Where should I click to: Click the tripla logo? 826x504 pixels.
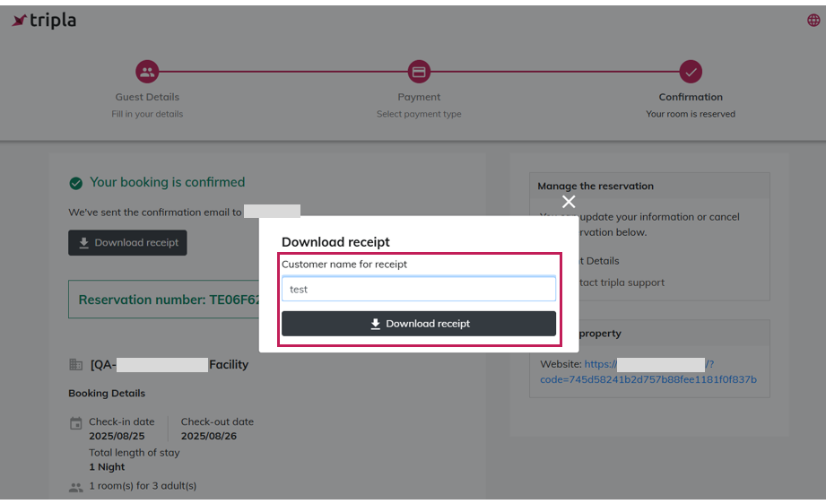click(43, 21)
